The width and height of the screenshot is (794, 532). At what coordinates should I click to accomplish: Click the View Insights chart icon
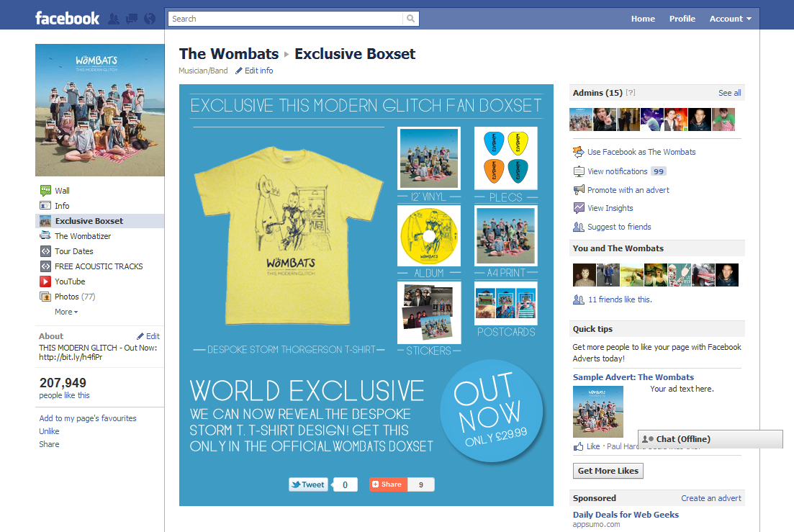click(x=579, y=208)
